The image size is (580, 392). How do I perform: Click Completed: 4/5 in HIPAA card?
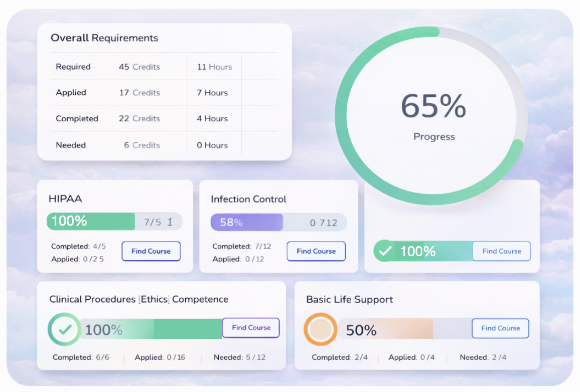tap(78, 246)
